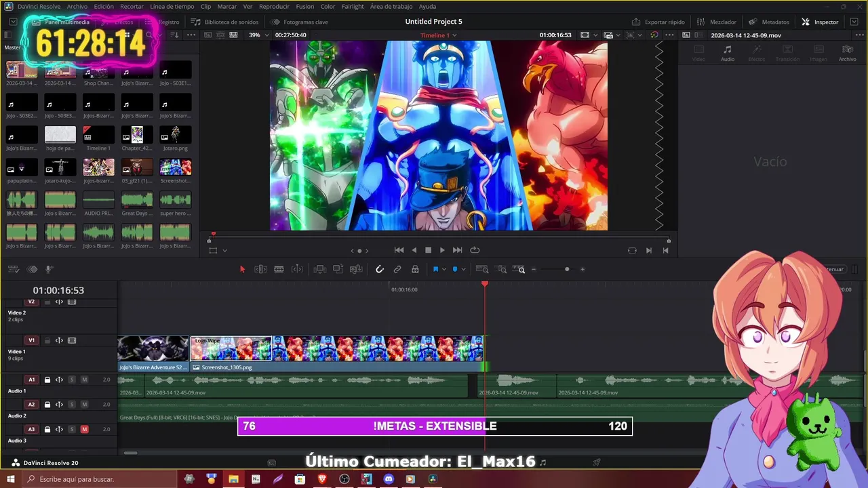
Task: Click the detail zoom icon
Action: (502, 269)
